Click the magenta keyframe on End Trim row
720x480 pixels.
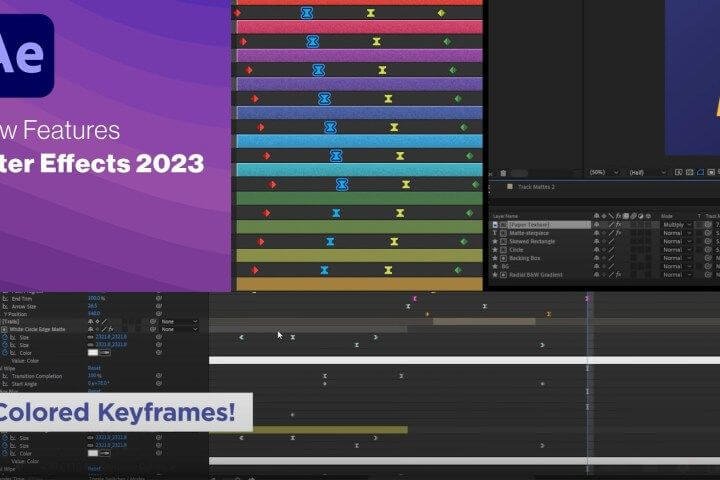click(x=415, y=299)
